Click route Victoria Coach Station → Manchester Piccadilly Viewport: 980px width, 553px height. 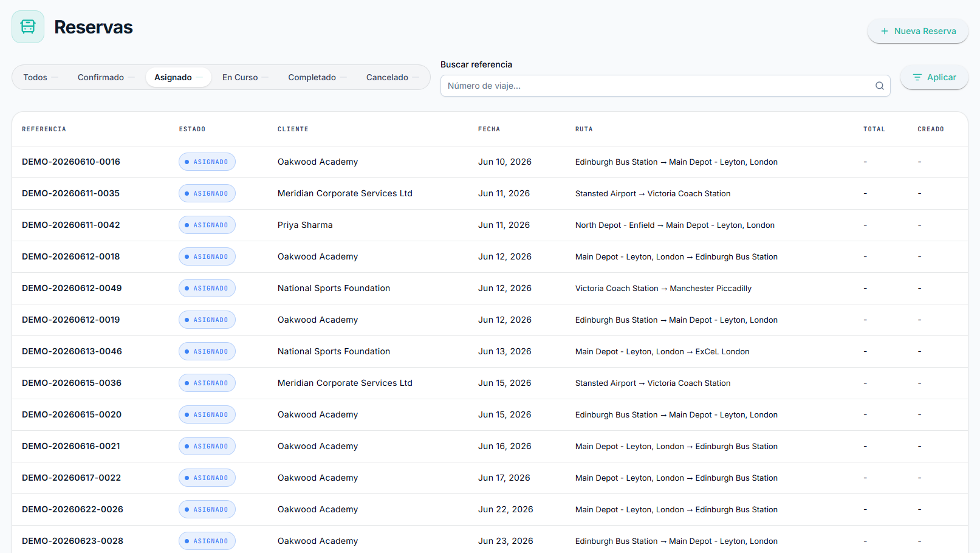(663, 288)
